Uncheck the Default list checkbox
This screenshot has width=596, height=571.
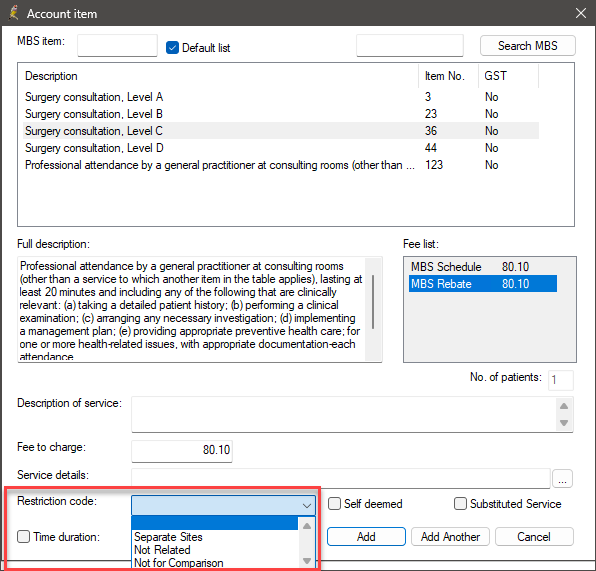coord(173,48)
